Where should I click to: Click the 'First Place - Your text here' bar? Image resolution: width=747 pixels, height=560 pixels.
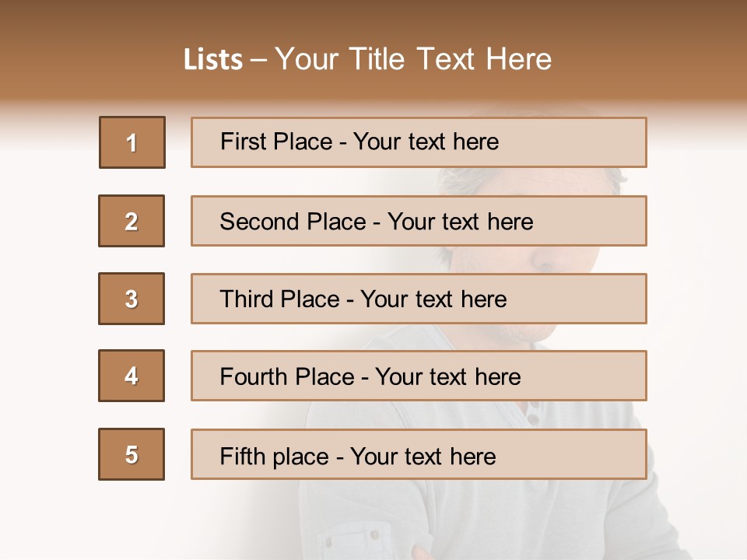tap(419, 142)
